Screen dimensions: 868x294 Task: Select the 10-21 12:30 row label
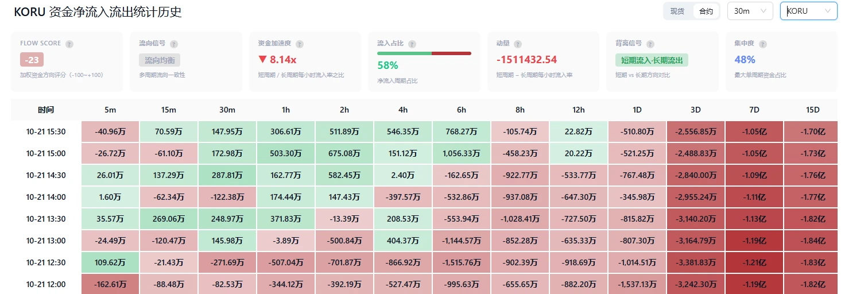click(46, 262)
